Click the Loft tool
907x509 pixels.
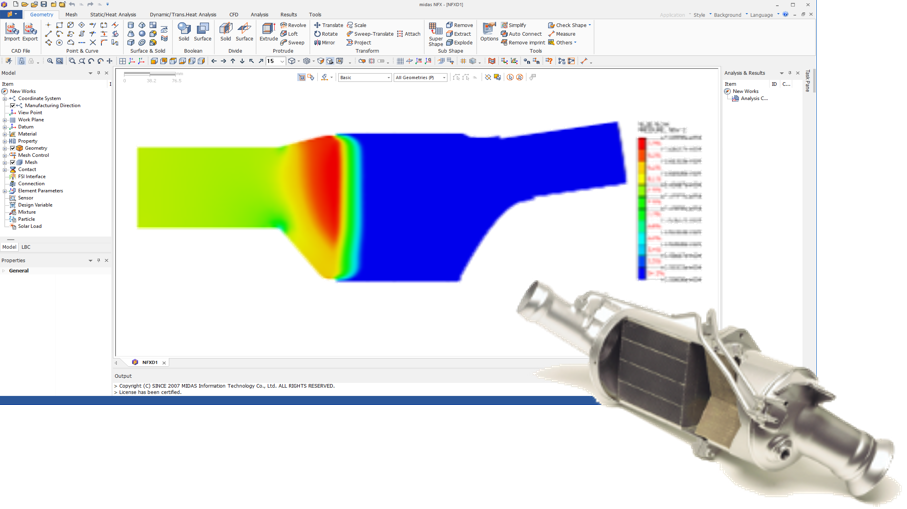(289, 34)
